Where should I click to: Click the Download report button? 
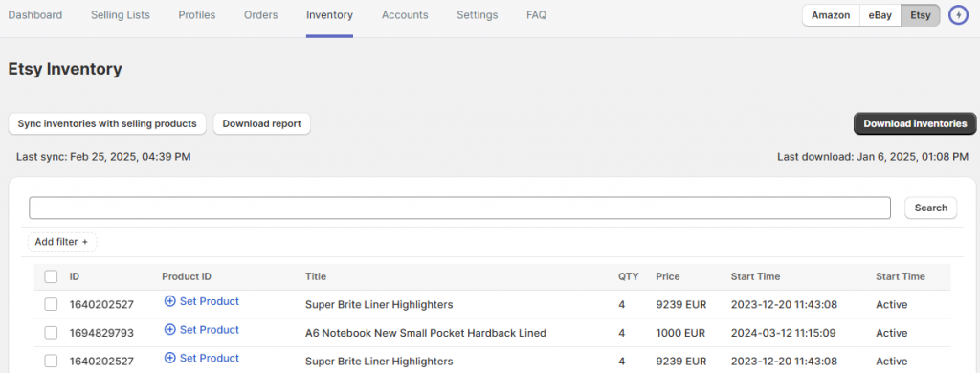tap(262, 123)
